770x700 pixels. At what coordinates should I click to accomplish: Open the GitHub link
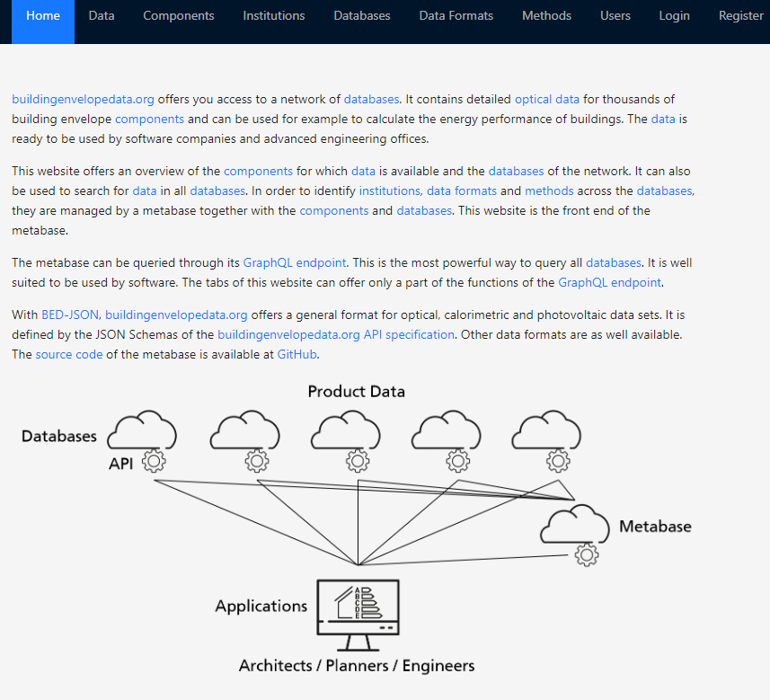(296, 354)
